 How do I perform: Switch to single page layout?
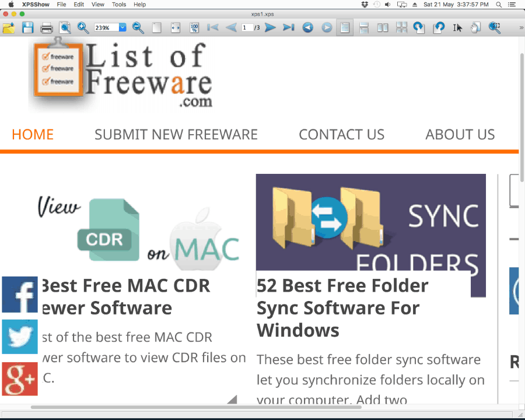click(345, 27)
